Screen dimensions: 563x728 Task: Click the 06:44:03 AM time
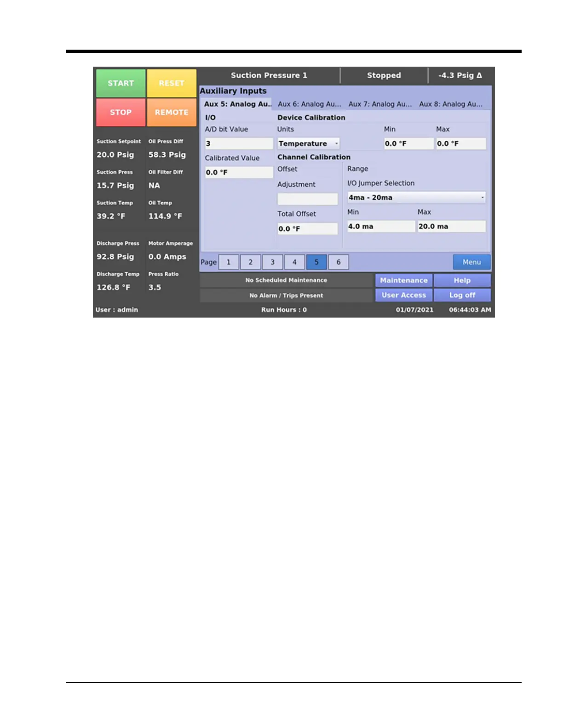point(470,310)
